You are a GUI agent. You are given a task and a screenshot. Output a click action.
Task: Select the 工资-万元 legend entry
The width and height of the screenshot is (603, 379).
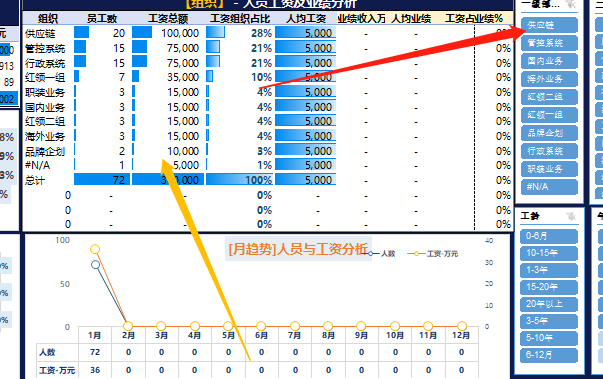tap(433, 254)
